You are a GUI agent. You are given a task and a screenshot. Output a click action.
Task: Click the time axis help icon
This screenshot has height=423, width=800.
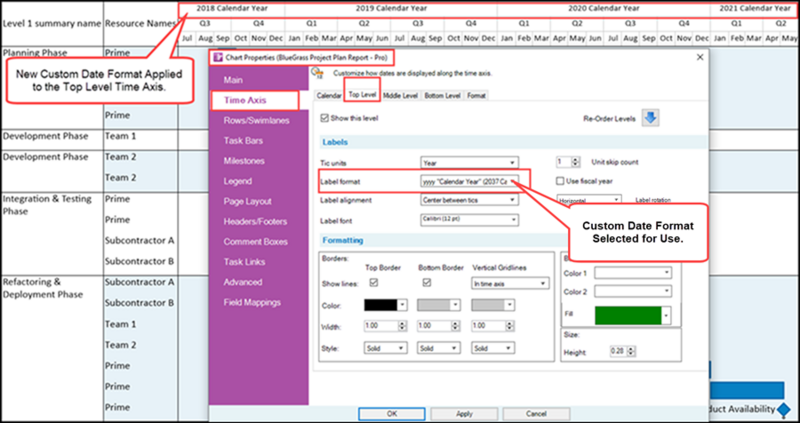318,73
